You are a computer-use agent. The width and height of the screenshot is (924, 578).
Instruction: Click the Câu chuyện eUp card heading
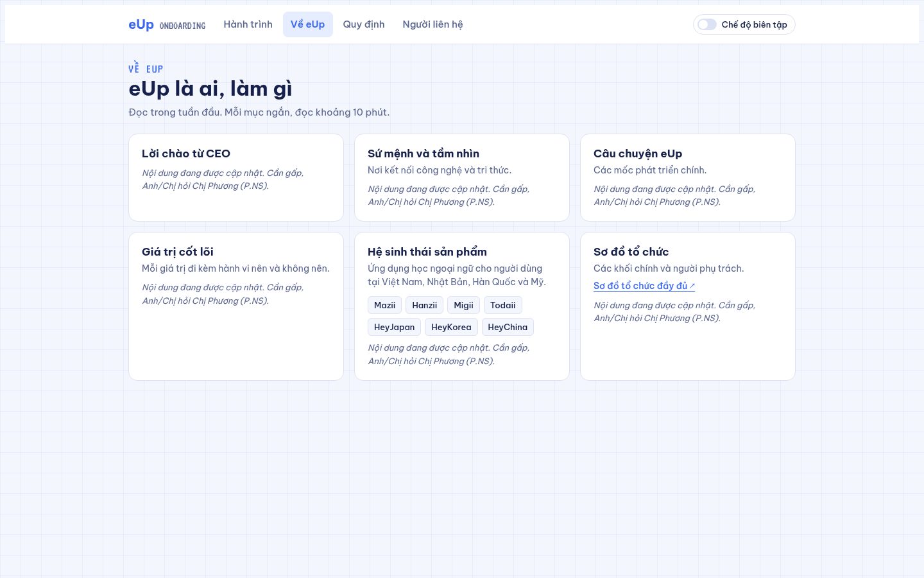pyautogui.click(x=638, y=153)
